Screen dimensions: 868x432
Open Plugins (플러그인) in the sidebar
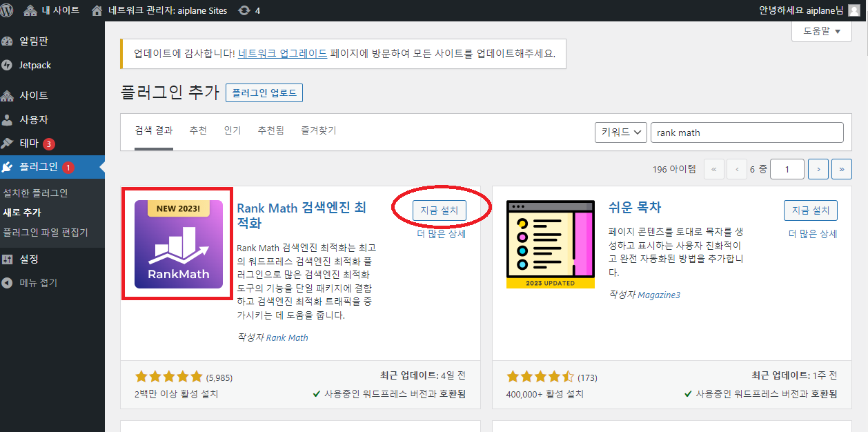(x=52, y=167)
